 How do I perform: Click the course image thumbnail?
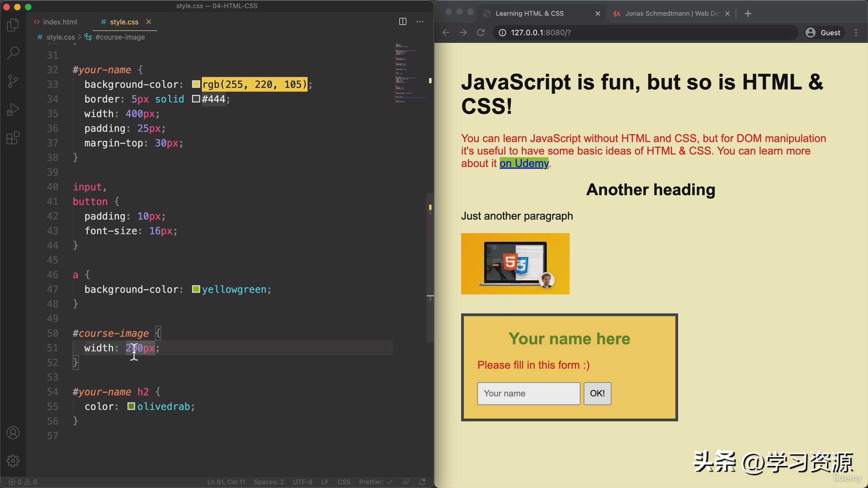tap(515, 263)
